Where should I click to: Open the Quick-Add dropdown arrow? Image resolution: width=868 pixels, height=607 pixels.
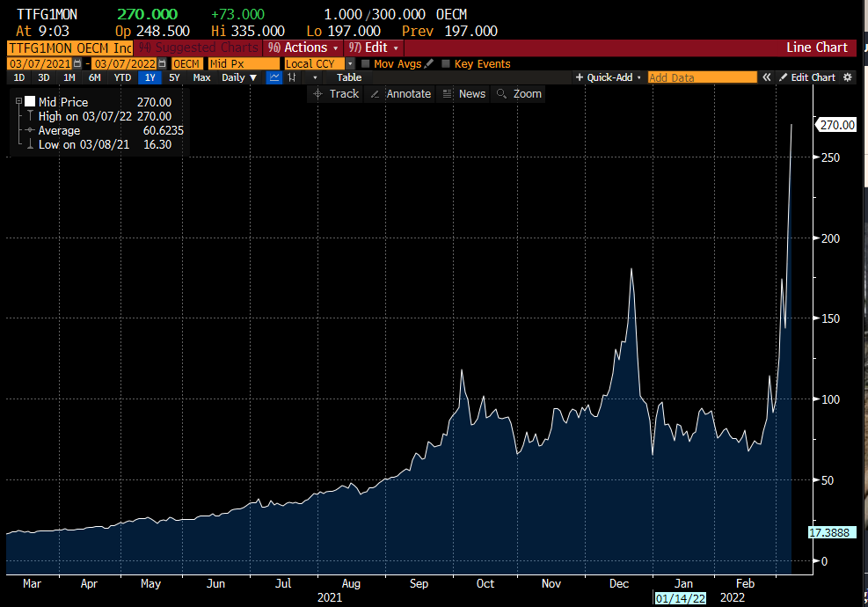click(x=638, y=77)
